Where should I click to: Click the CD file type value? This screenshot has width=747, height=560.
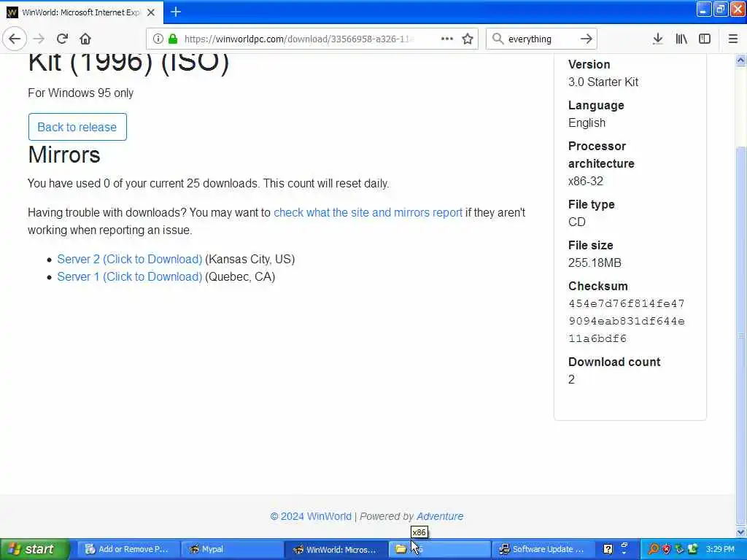[577, 222]
